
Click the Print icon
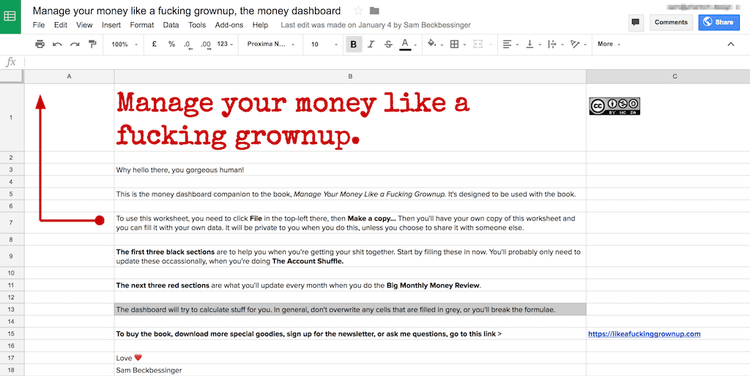click(x=40, y=44)
